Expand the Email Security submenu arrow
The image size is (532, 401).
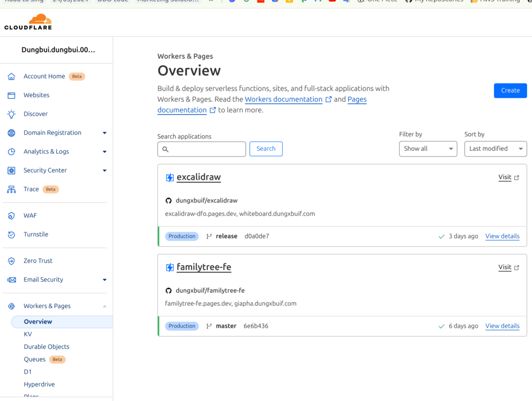pyautogui.click(x=104, y=280)
